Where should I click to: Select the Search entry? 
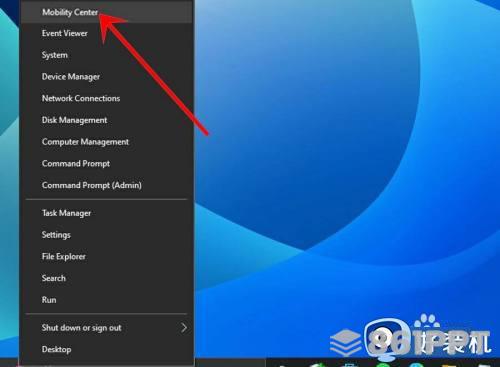pyautogui.click(x=107, y=278)
